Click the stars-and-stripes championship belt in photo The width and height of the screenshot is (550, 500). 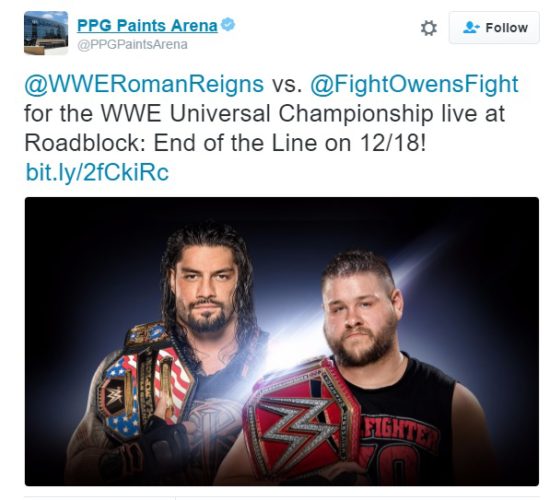click(x=147, y=379)
